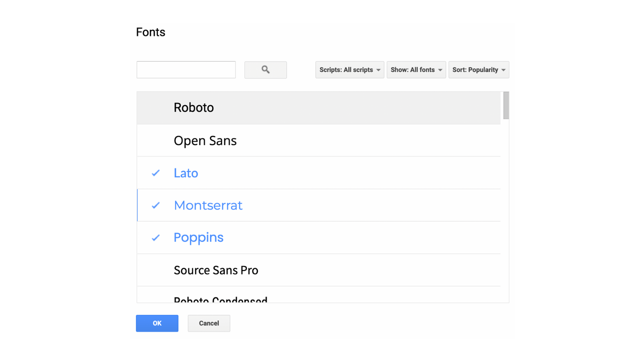Uncheck the Poppins font checkmark
This screenshot has width=644, height=362.
point(156,238)
